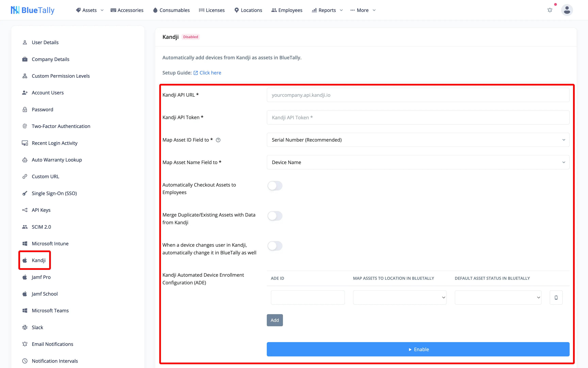
Task: Click the ADE ID column header
Action: coord(277,278)
